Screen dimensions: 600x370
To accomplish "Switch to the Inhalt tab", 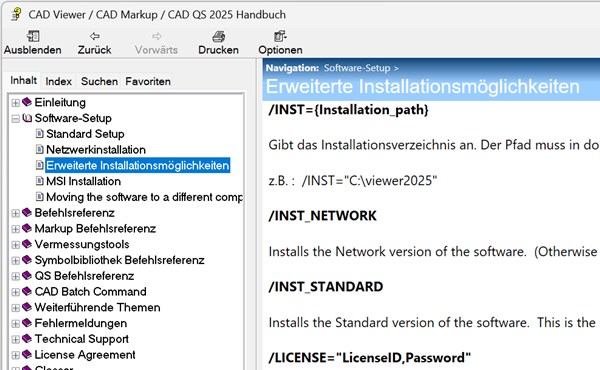I will tap(23, 80).
